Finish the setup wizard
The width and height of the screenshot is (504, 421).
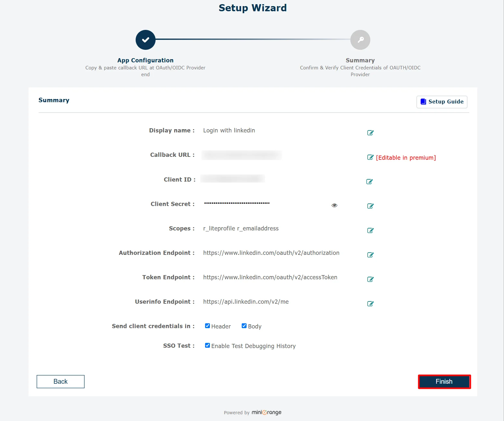point(444,381)
